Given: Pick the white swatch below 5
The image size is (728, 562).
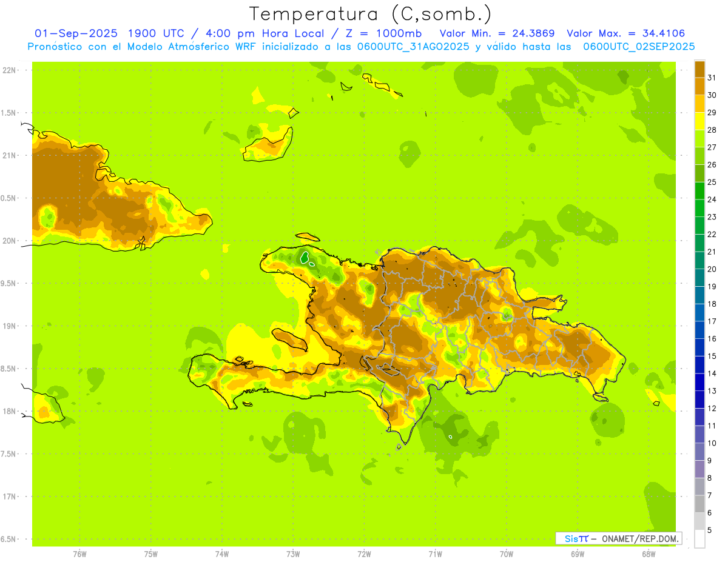Looking at the screenshot, I should coord(699,538).
